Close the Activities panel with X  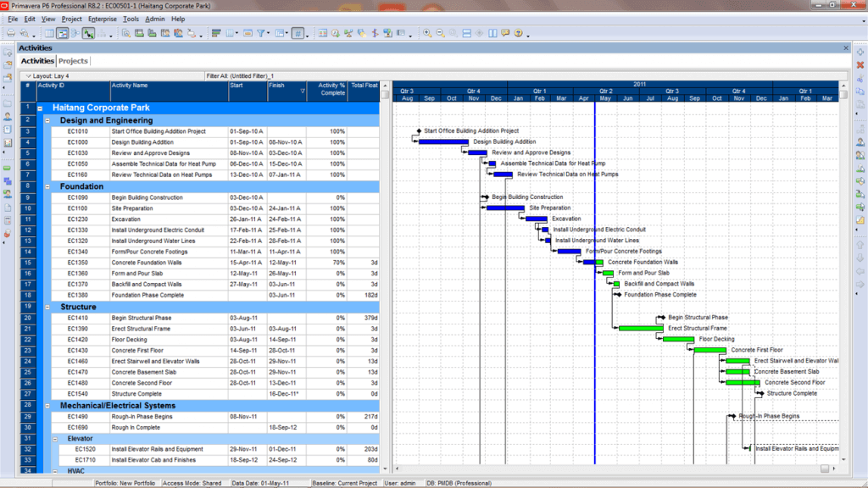coord(846,48)
